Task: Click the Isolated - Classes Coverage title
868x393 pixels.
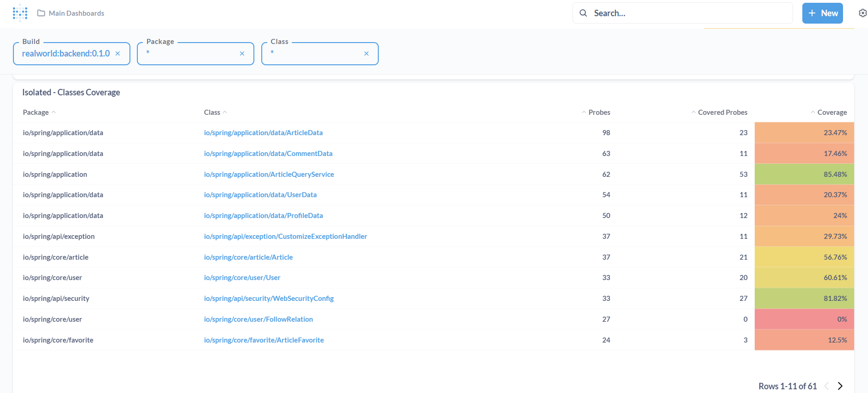Action: [x=71, y=93]
